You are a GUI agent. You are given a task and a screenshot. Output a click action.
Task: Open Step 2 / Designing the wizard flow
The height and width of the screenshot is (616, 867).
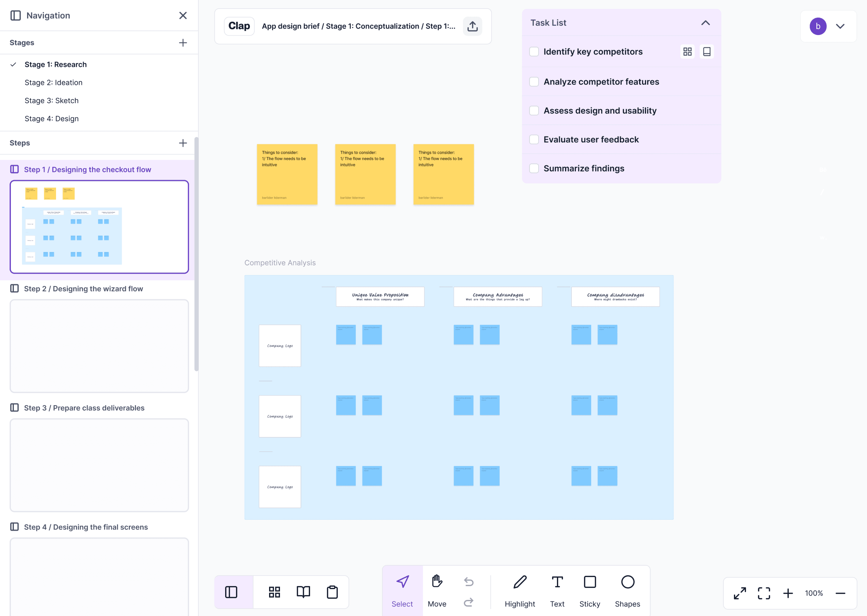click(83, 289)
